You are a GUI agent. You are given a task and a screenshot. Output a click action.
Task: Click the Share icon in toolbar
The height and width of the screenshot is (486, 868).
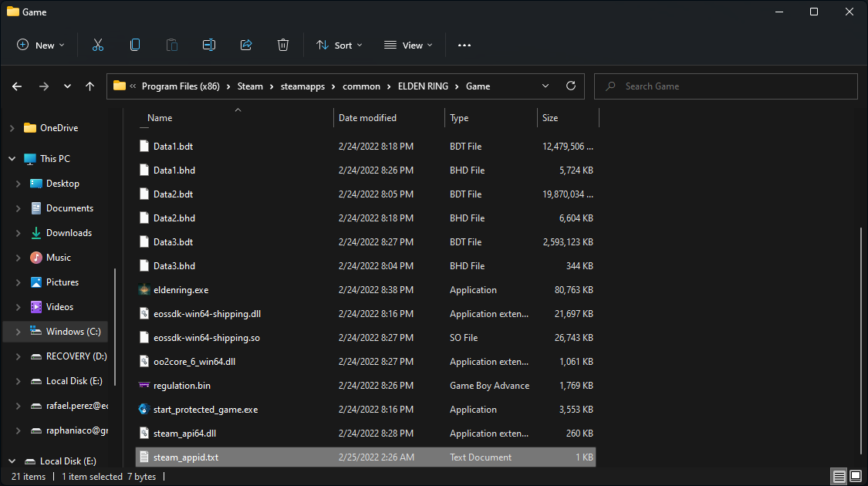(x=246, y=46)
